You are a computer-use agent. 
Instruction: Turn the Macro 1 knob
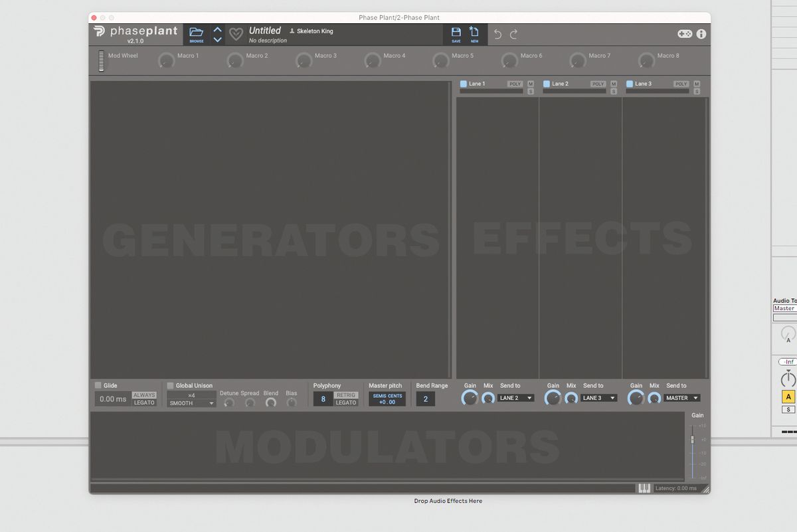click(166, 60)
